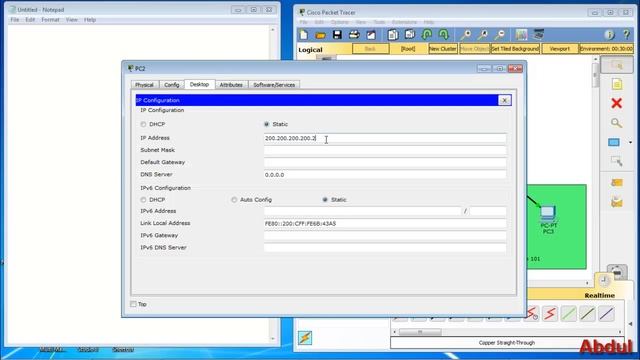Screen dimensions: 640x360
Task: Click the Logical workspace label
Action: [310, 50]
